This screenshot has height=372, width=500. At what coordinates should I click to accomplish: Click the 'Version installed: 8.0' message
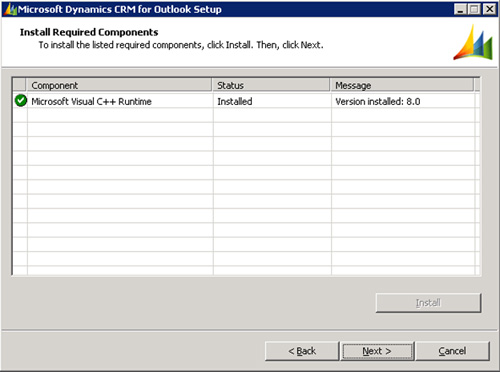378,101
